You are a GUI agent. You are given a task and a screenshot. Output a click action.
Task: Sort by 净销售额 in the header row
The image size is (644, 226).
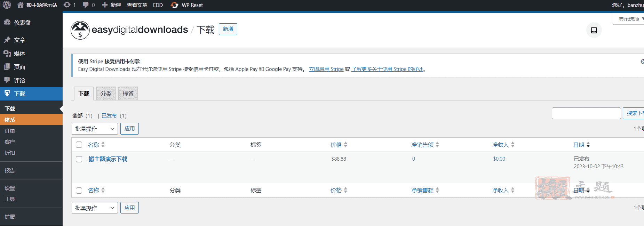coord(425,145)
